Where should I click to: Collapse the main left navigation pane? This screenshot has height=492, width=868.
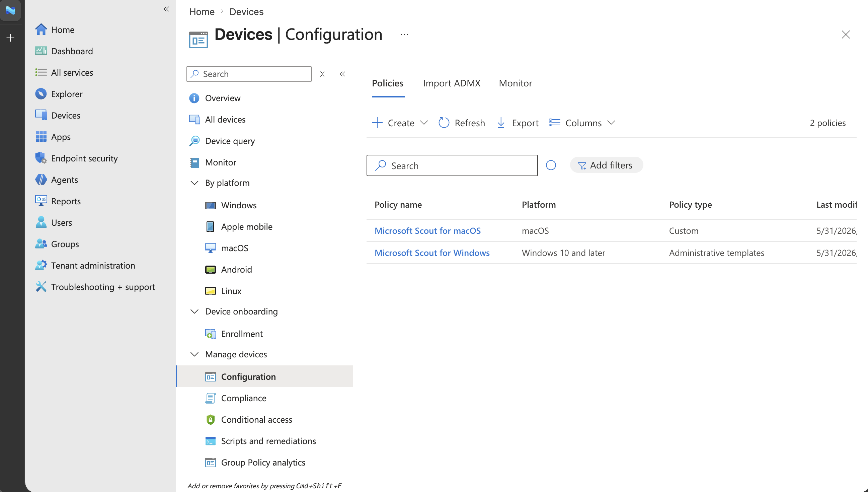166,9
